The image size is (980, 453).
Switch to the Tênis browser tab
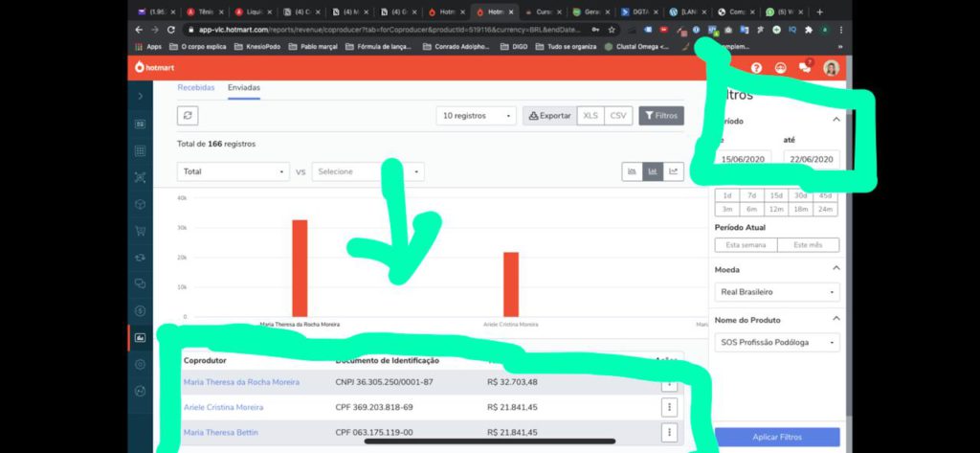pos(205,11)
